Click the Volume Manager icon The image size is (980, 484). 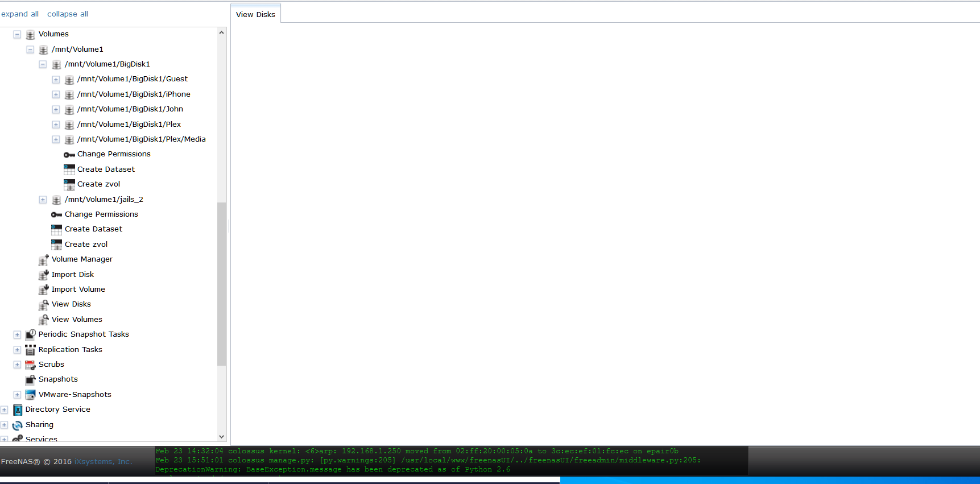point(43,259)
